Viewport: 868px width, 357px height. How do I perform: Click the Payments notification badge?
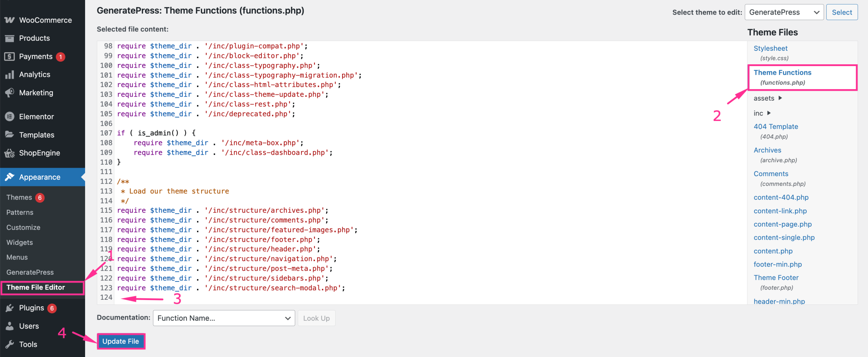(60, 57)
